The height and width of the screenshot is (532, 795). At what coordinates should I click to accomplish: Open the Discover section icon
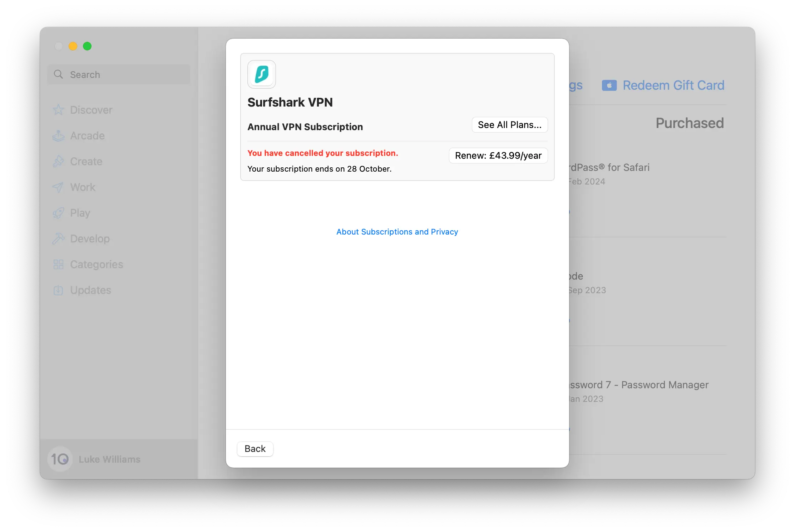59,110
